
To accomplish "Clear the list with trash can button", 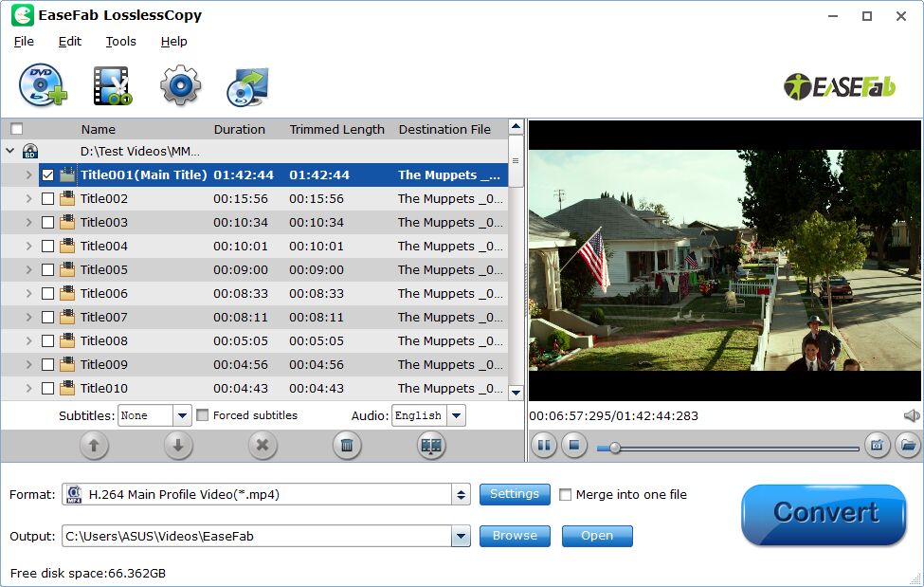I will (x=347, y=446).
